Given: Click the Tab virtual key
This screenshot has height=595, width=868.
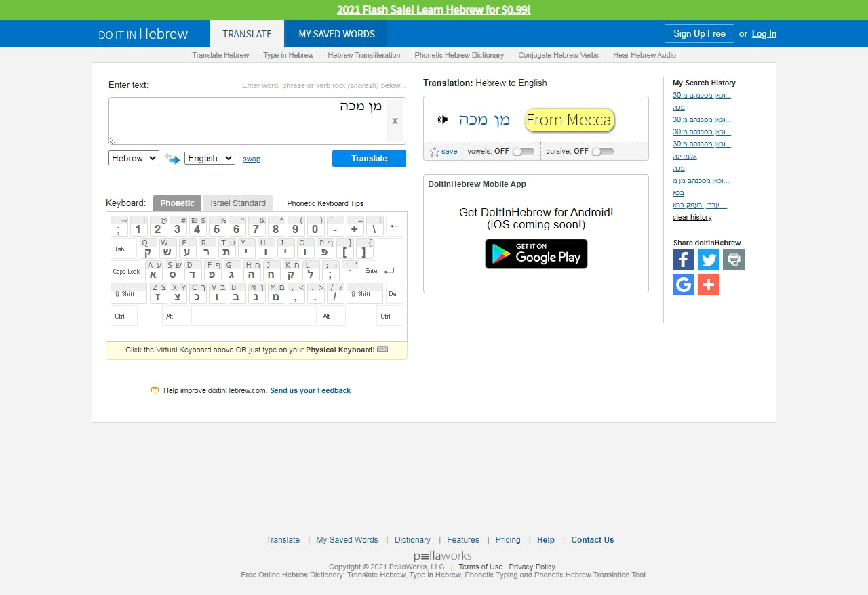Looking at the screenshot, I should [x=124, y=249].
